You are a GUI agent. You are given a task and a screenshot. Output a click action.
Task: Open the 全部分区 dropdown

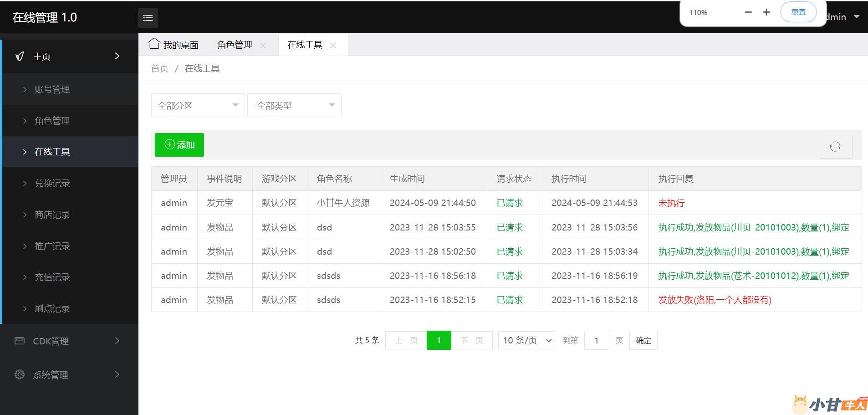click(x=198, y=106)
